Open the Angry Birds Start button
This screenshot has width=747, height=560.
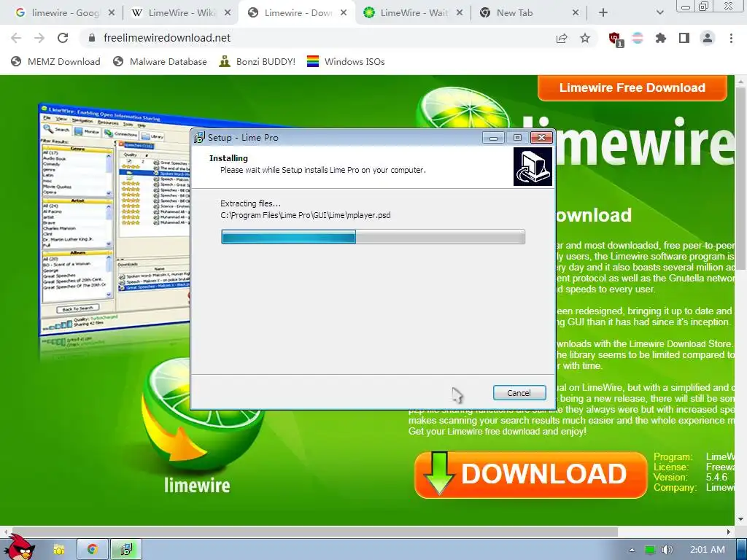click(19, 548)
